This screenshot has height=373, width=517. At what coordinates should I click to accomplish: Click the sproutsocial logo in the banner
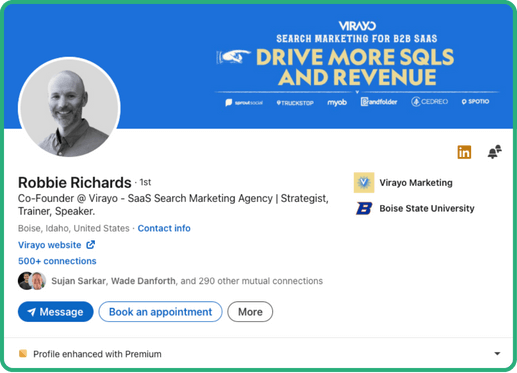click(244, 103)
